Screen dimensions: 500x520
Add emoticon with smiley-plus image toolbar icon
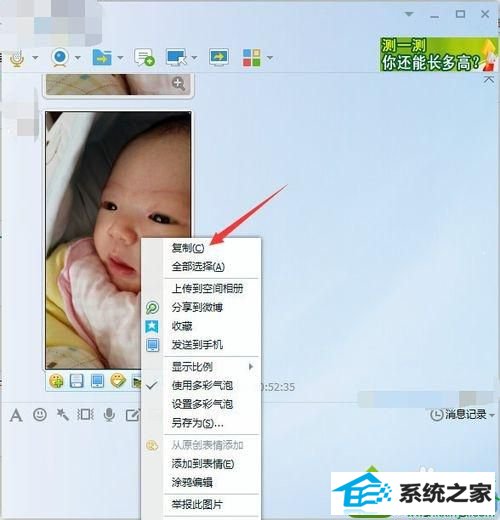56,381
